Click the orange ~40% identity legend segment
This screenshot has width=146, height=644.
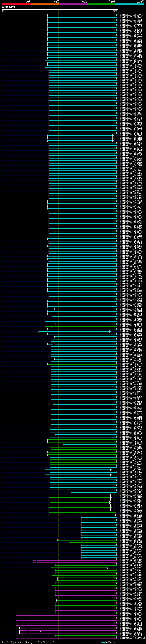pos(45,4)
